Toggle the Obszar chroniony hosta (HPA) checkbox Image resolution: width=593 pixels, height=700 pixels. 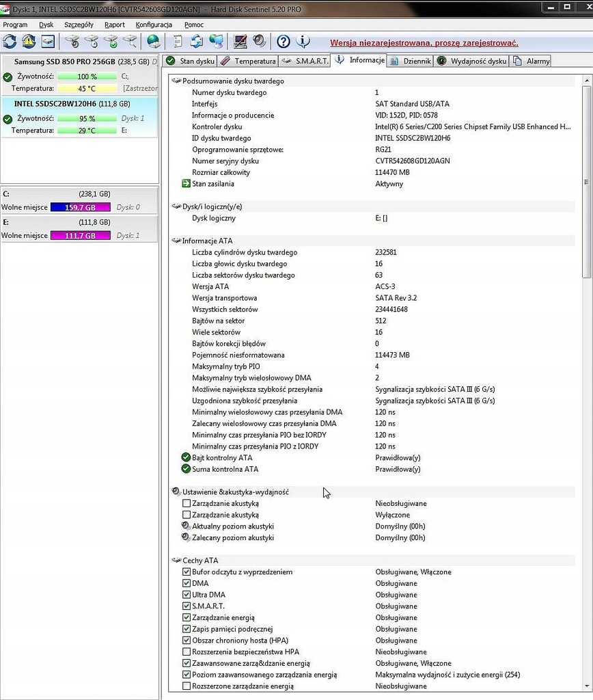point(187,640)
